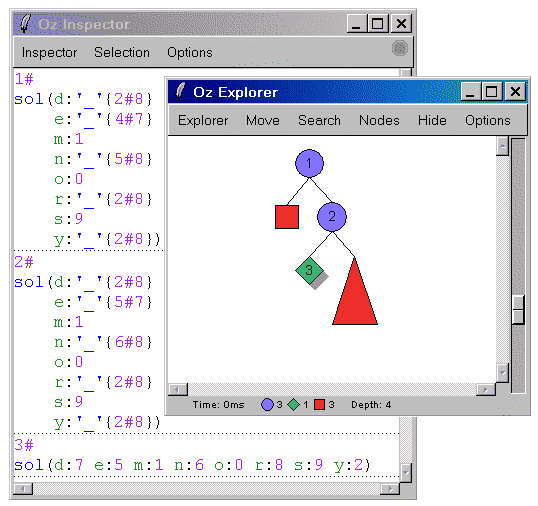Open the Selection menu
The width and height of the screenshot is (538, 506).
point(122,52)
